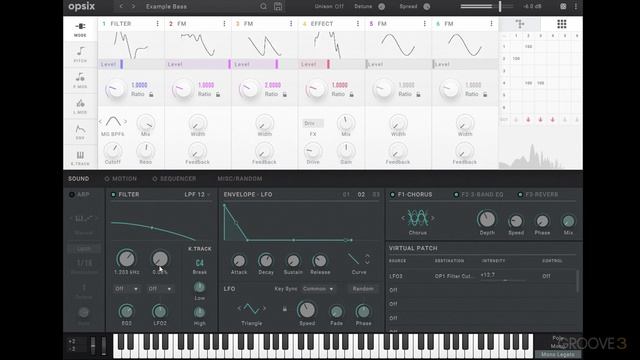Open the ENV page in sidebar
Image resolution: width=640 pixels, height=360 pixels.
(x=80, y=131)
